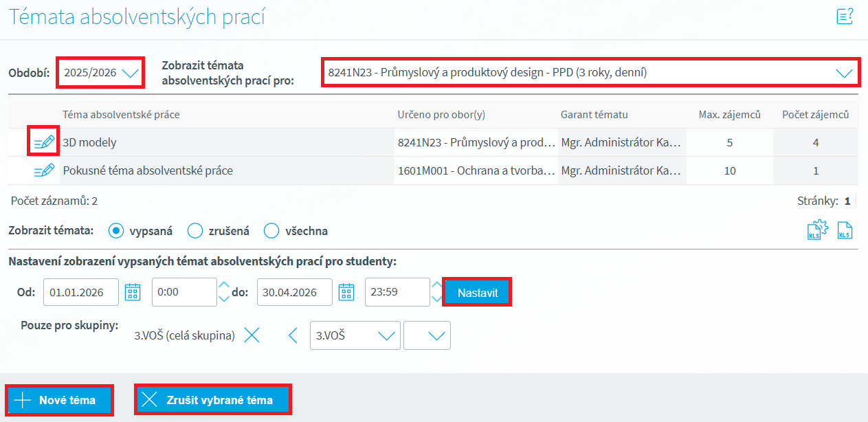Select the zrušená radio button
Screen dimensions: 868x422
pyautogui.click(x=195, y=231)
